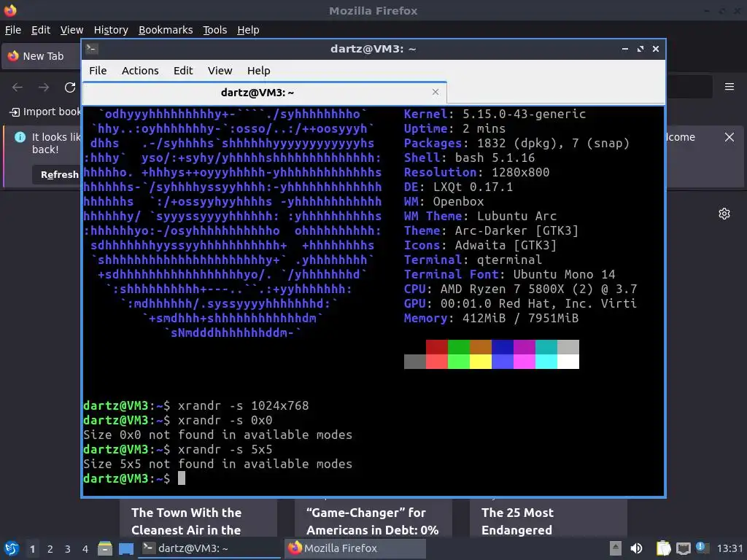The width and height of the screenshot is (747, 560).
Task: Click the 13:31 panel clock
Action: tap(729, 548)
